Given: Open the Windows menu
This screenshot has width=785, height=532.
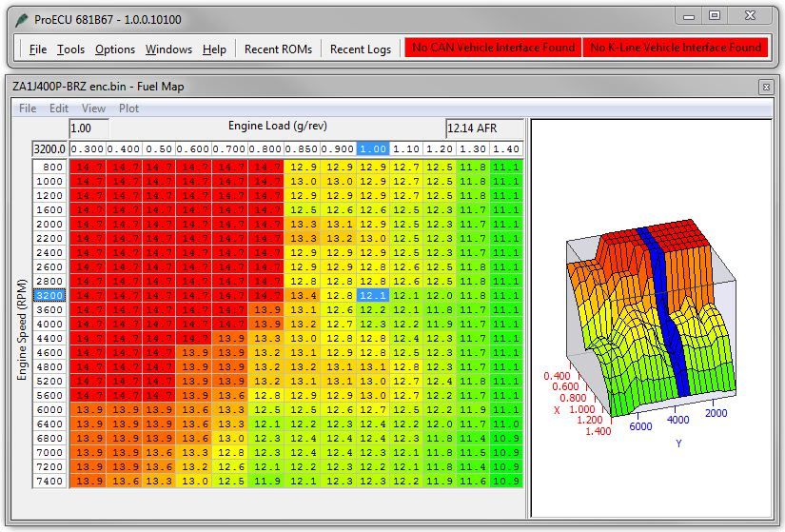Looking at the screenshot, I should [168, 49].
